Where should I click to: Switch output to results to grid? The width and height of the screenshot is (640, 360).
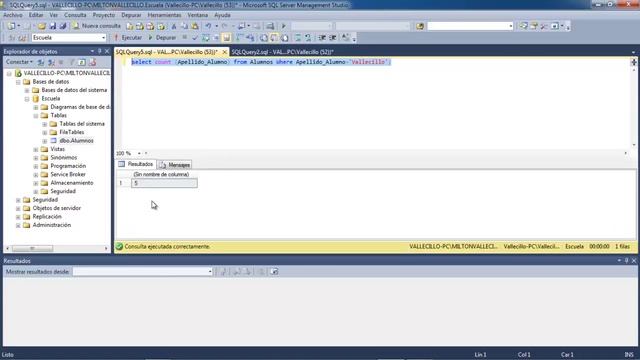point(274,38)
